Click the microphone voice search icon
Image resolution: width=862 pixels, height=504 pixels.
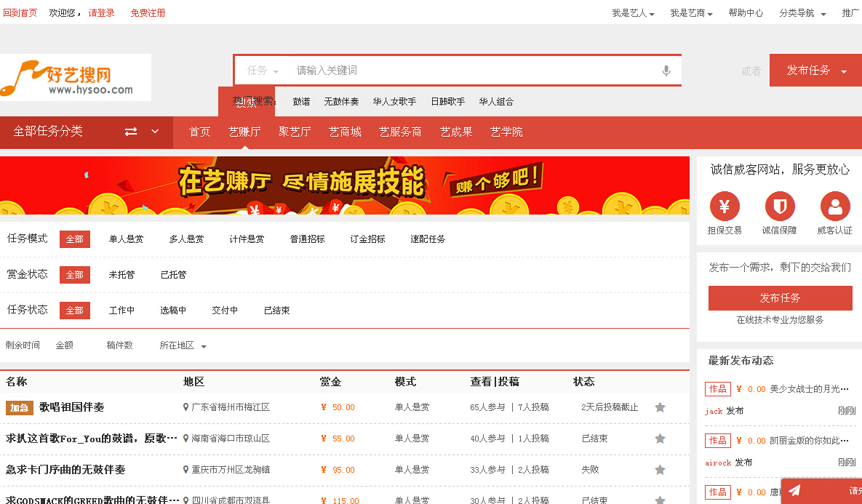666,71
